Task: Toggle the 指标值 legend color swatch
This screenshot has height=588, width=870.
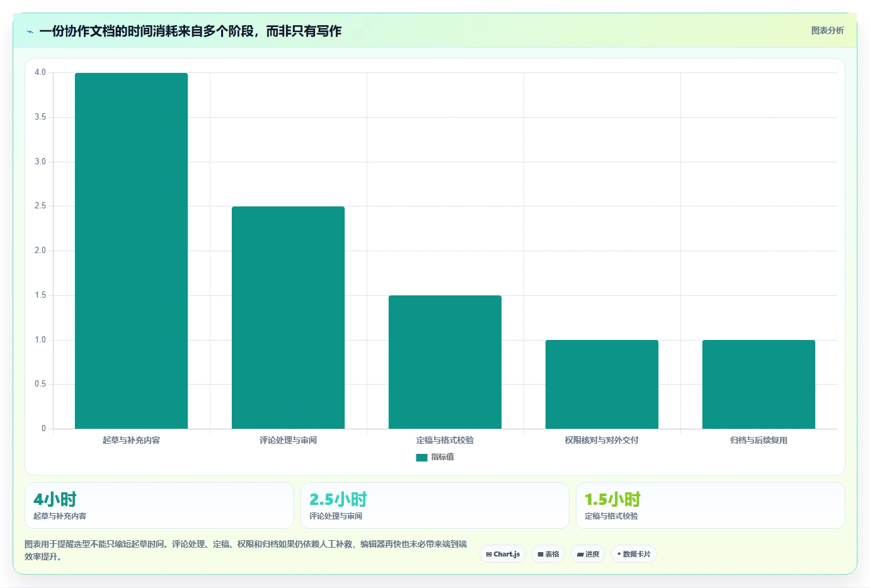Action: [421, 458]
